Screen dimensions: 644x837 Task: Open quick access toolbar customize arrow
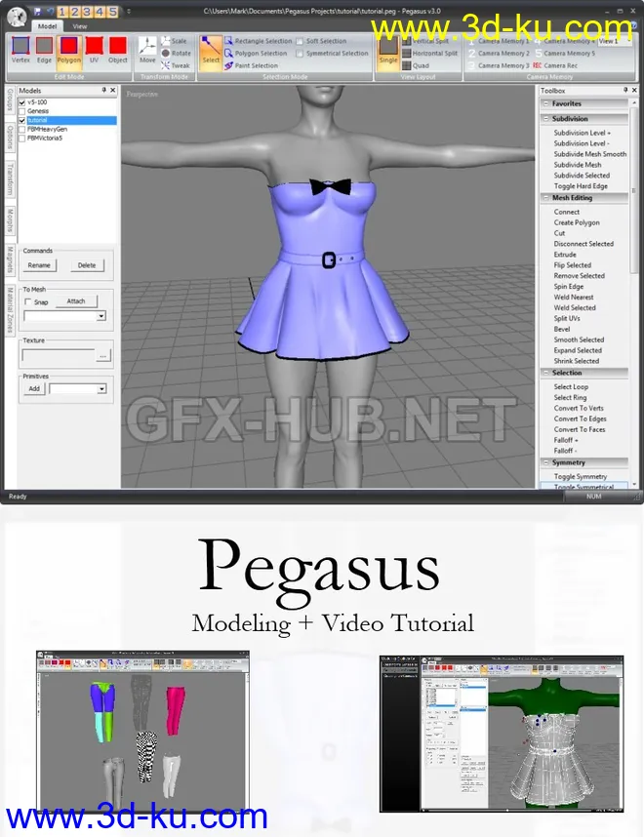128,11
